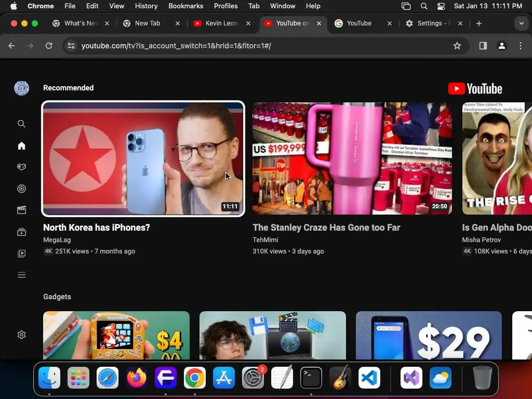Launch Safari from the Dock
This screenshot has width=532, height=399.
click(108, 378)
